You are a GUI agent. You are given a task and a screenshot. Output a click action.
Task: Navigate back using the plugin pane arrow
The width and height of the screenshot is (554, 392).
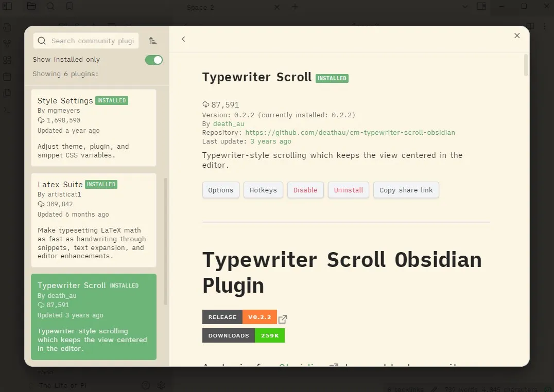click(x=183, y=39)
